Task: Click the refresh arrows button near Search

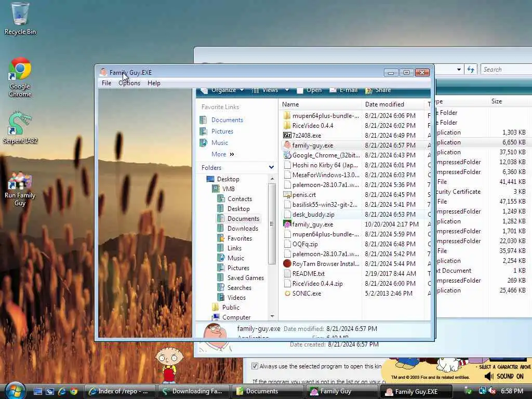Action: (x=471, y=70)
